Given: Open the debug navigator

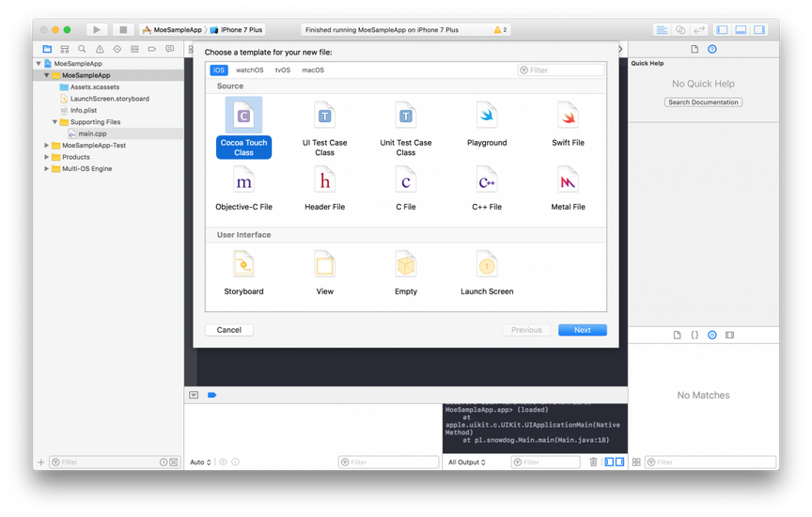Looking at the screenshot, I should [x=134, y=49].
